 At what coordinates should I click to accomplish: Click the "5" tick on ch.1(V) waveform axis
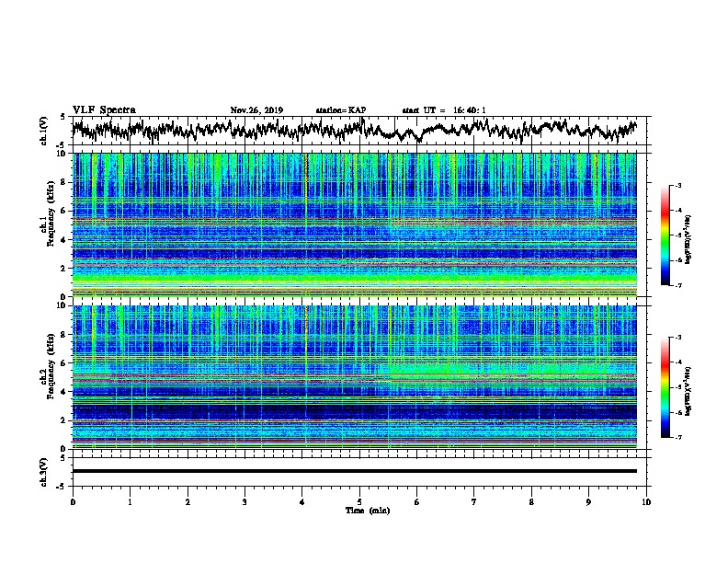point(63,117)
